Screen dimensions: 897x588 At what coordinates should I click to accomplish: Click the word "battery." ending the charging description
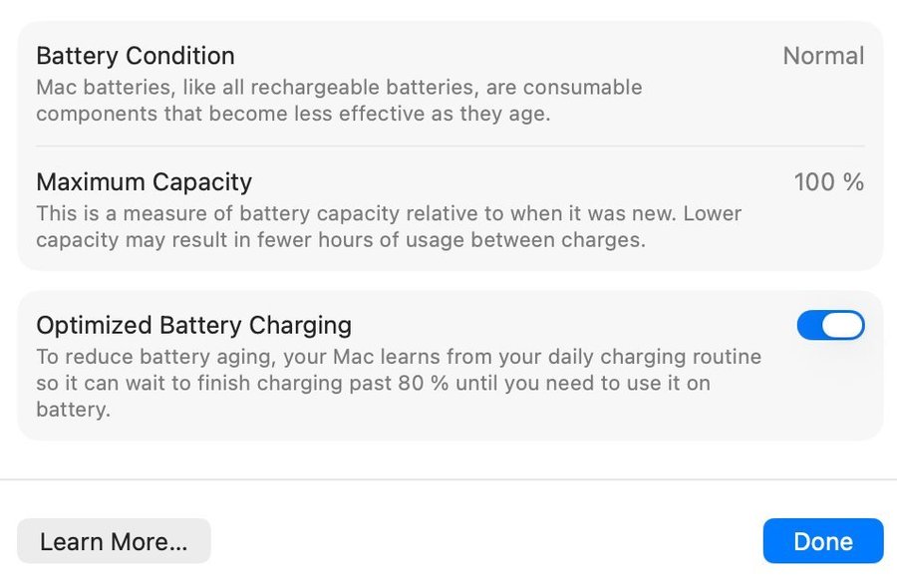72,410
